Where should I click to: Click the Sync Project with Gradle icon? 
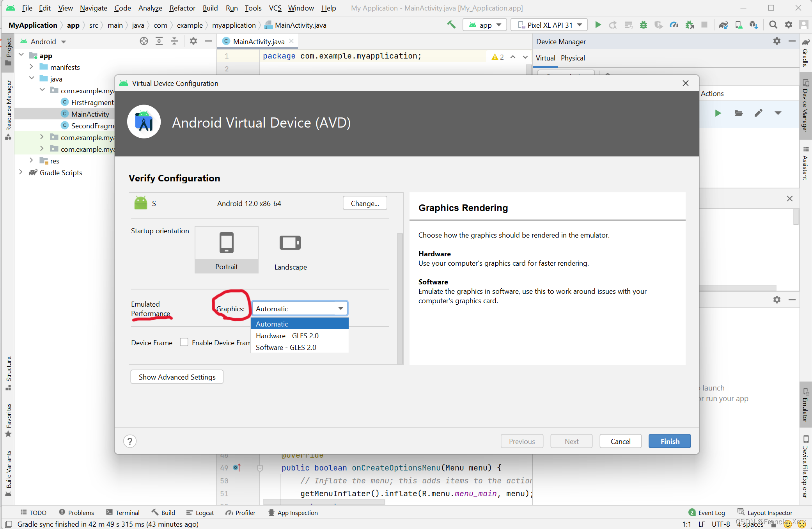point(723,25)
